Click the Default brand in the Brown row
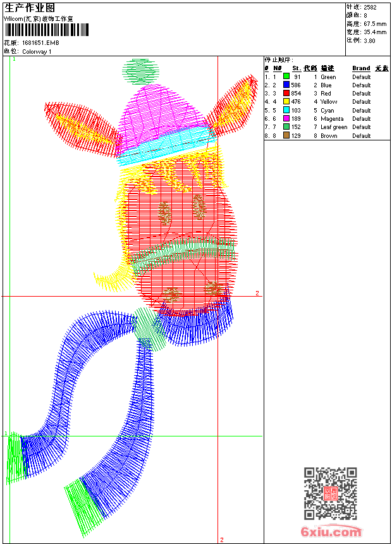 pos(362,135)
